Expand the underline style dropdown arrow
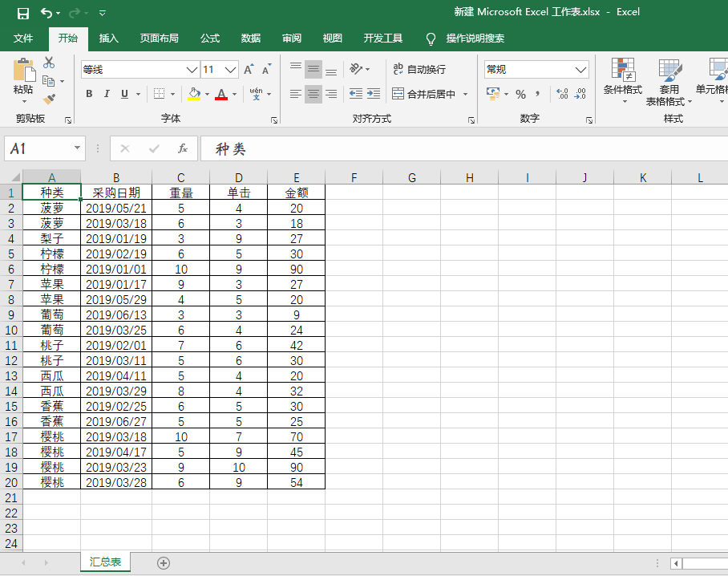728x576 pixels. coord(139,95)
